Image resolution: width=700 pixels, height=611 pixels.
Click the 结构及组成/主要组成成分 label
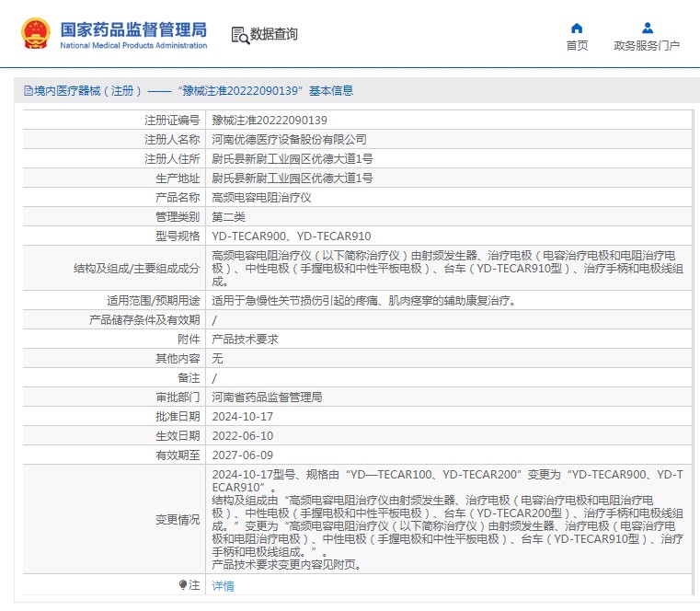click(x=137, y=268)
